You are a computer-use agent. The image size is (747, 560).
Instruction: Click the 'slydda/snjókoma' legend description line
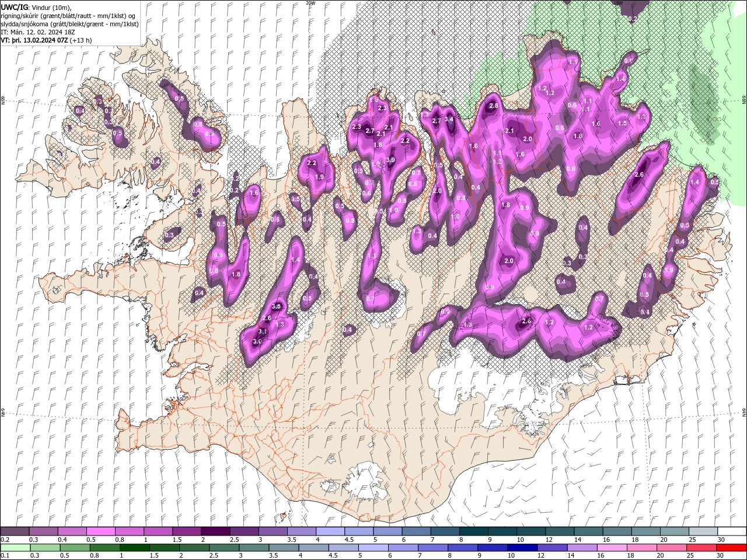point(69,23)
